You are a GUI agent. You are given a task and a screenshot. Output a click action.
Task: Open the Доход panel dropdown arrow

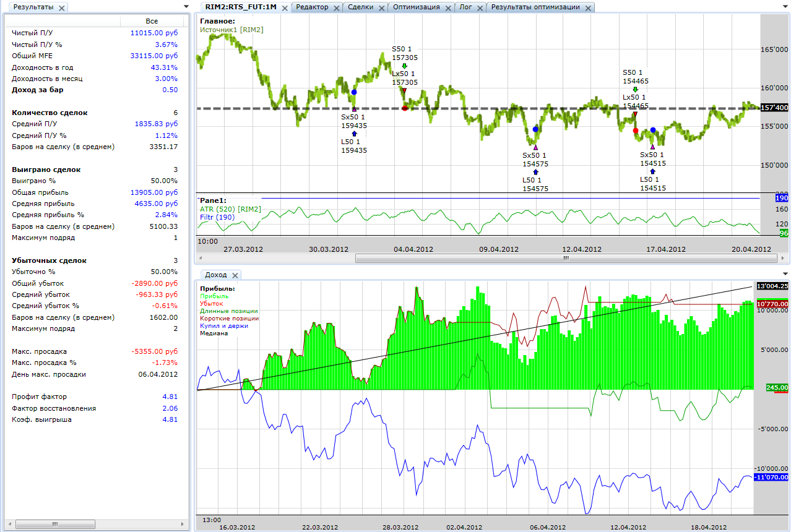pyautogui.click(x=785, y=274)
